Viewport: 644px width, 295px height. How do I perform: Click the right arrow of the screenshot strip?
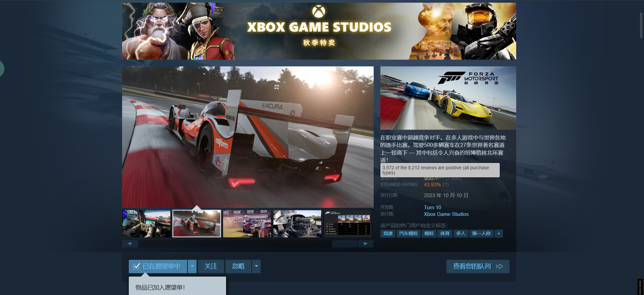click(x=366, y=244)
